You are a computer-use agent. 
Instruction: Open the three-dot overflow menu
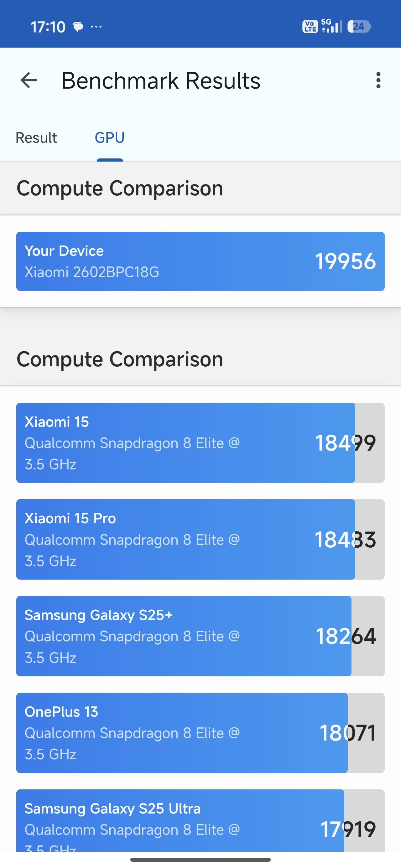[x=378, y=80]
